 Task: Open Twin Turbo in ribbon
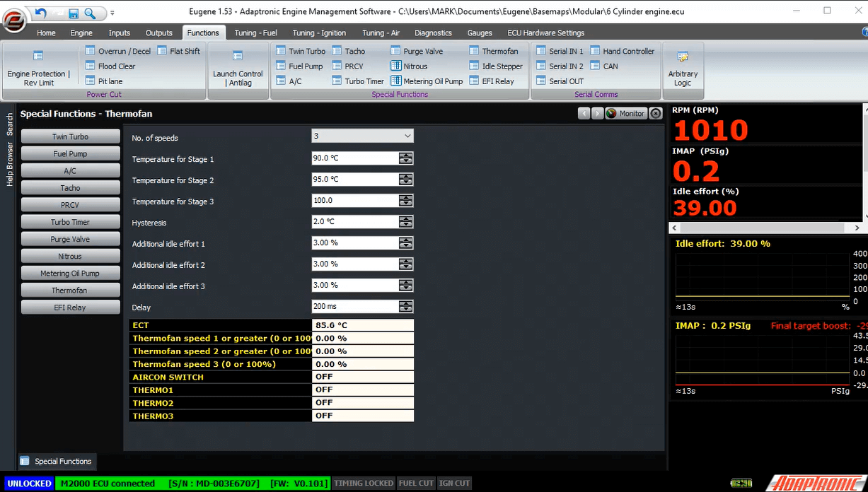pyautogui.click(x=301, y=51)
